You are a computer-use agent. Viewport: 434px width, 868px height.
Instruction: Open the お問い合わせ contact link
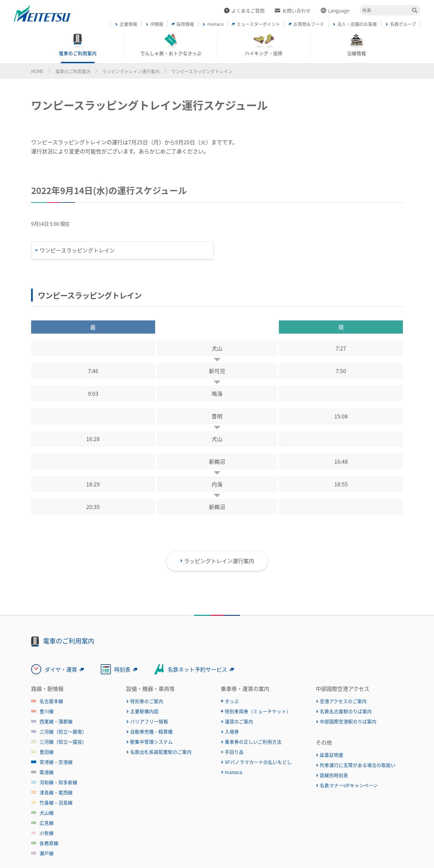click(292, 11)
